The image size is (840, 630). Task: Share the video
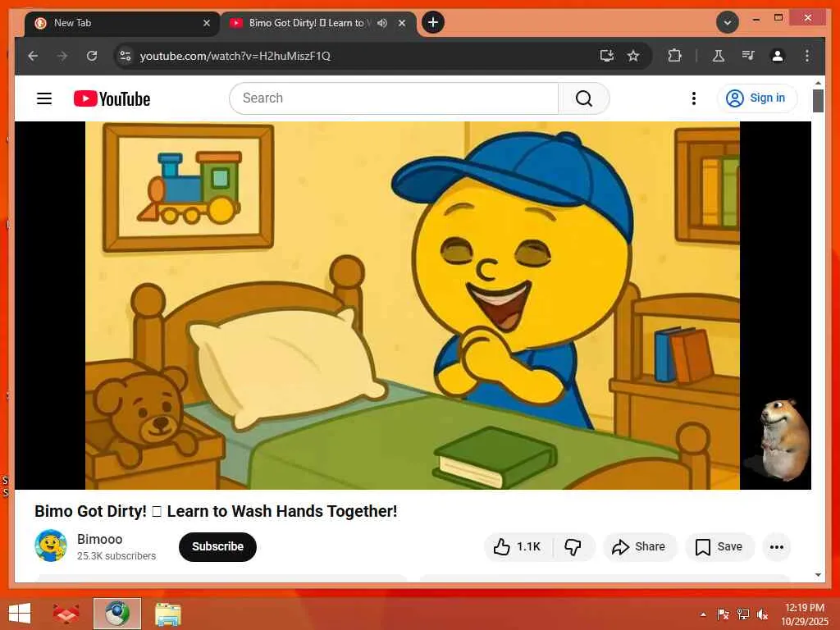point(639,546)
